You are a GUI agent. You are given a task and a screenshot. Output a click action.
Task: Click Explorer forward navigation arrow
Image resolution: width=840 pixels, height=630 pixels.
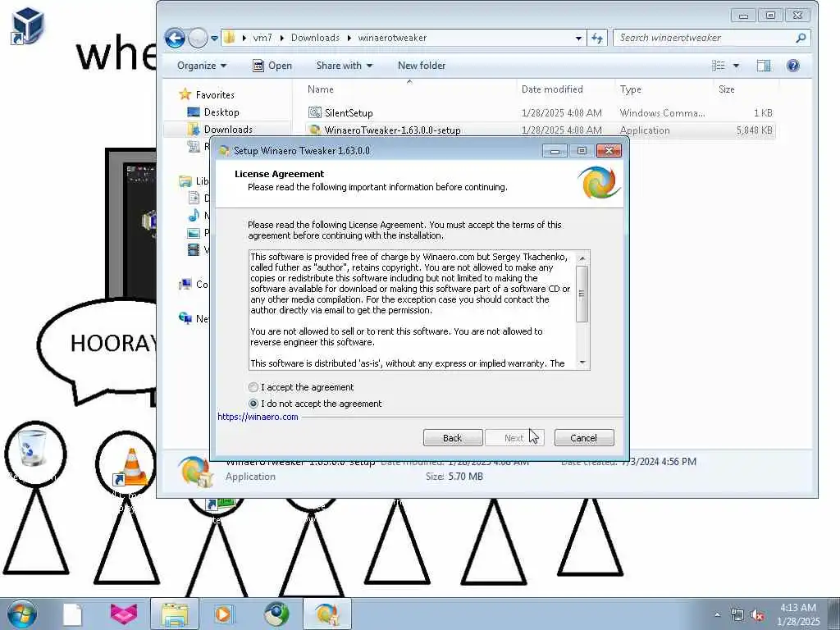coord(198,38)
